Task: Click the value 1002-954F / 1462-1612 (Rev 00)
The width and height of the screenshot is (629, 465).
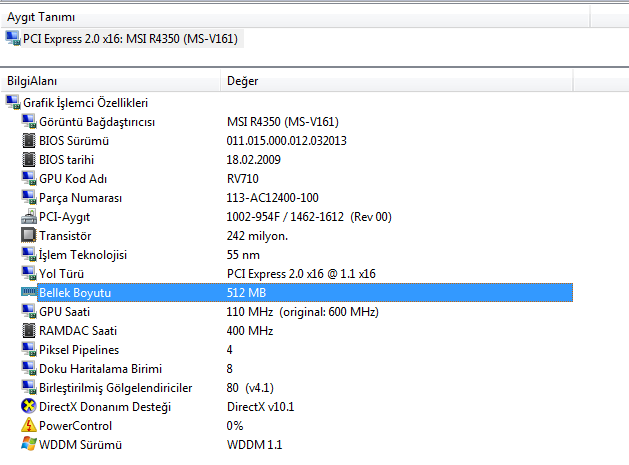Action: click(309, 217)
